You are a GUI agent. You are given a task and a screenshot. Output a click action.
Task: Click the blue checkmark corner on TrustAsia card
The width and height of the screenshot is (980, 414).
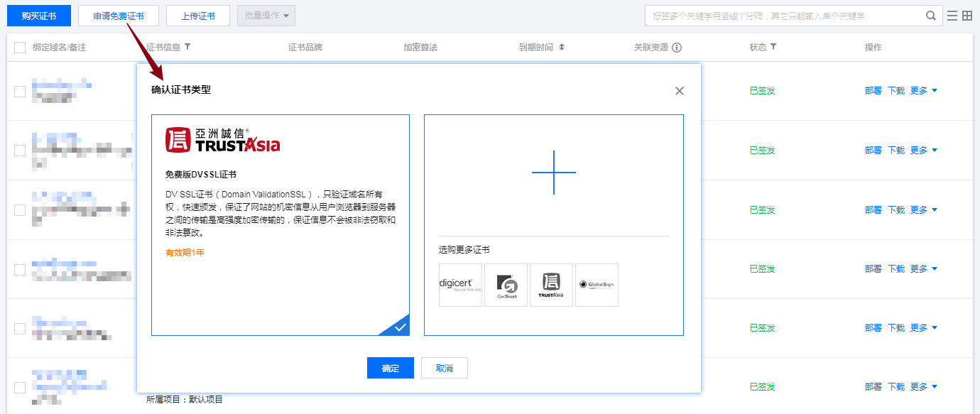pos(400,327)
